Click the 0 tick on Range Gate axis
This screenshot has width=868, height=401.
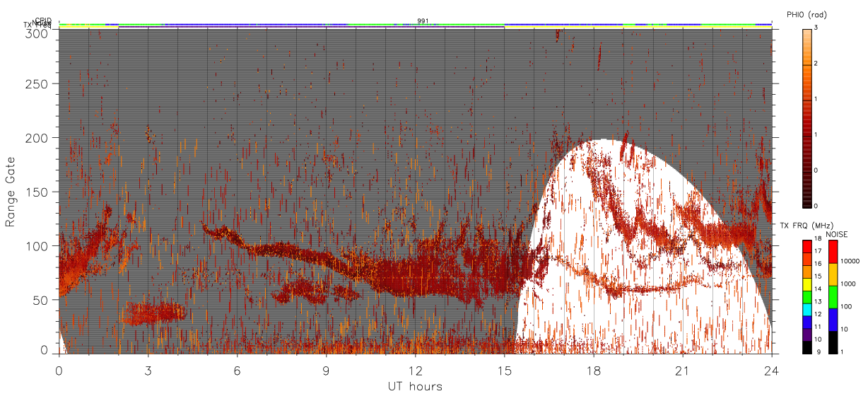coord(45,350)
